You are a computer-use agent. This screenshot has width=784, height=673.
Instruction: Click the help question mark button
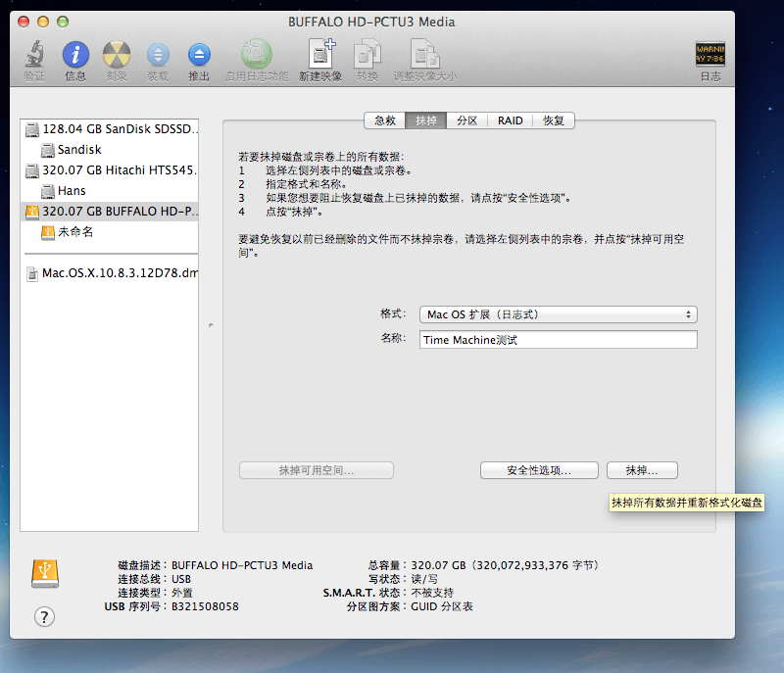44,616
